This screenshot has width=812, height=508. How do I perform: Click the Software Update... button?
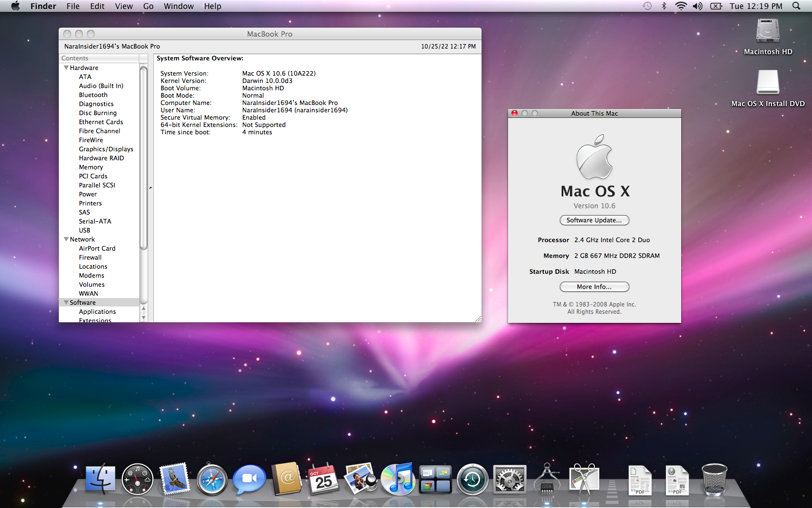tap(594, 220)
